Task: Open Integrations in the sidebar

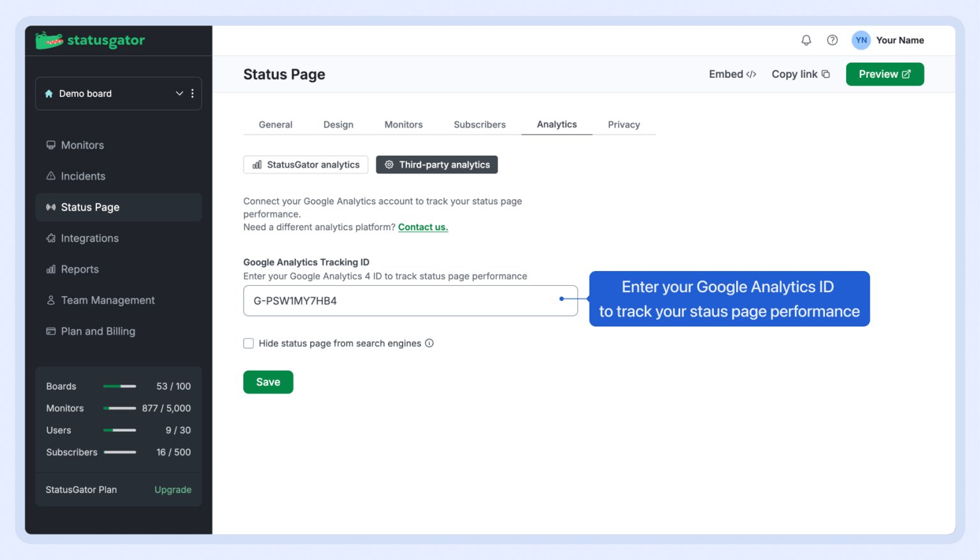Action: click(x=119, y=239)
